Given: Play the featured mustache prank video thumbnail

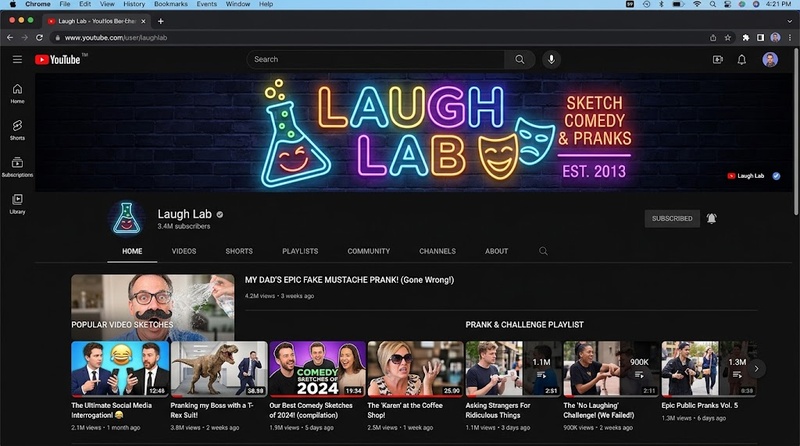Looking at the screenshot, I should [153, 308].
